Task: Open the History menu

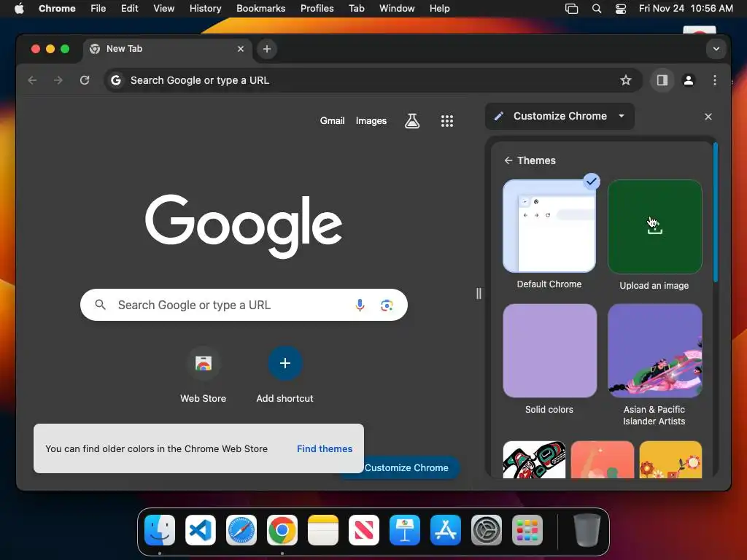Action: pos(205,8)
